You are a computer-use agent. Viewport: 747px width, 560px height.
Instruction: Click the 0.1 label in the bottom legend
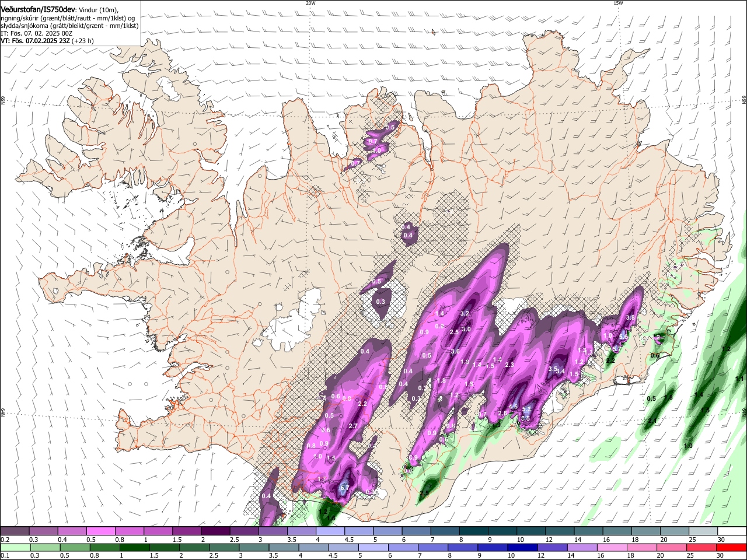[5, 555]
